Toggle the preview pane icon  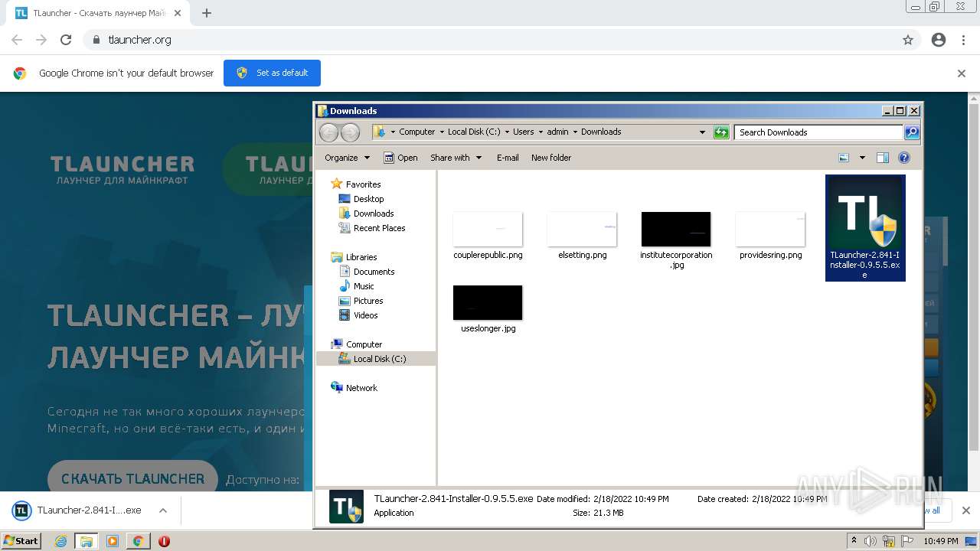tap(883, 158)
